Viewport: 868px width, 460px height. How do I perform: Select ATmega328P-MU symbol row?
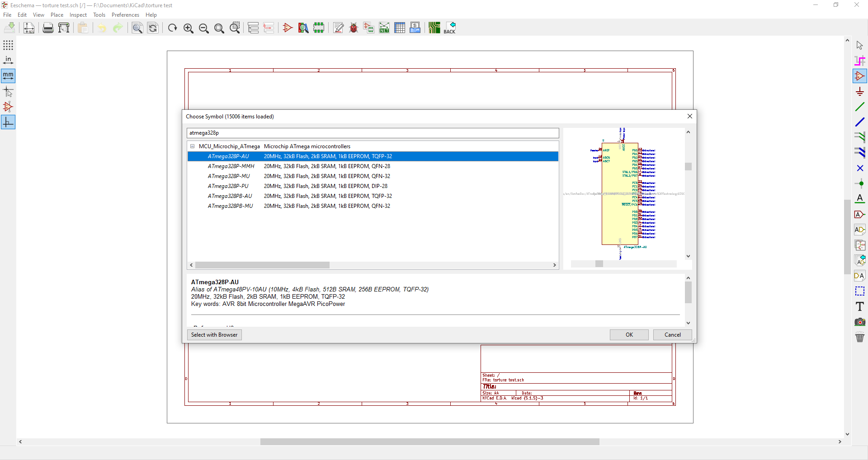[x=373, y=176]
